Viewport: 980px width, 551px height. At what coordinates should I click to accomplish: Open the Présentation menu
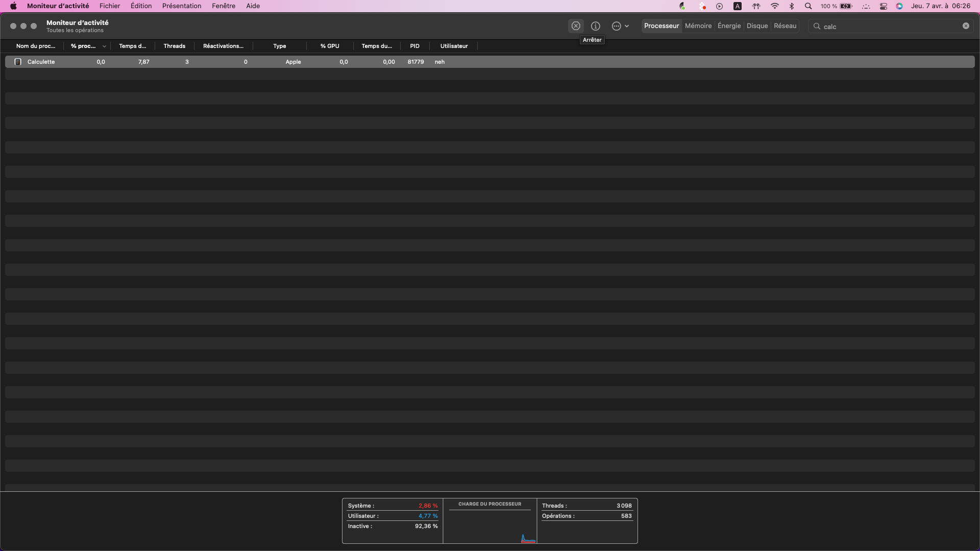pyautogui.click(x=182, y=6)
